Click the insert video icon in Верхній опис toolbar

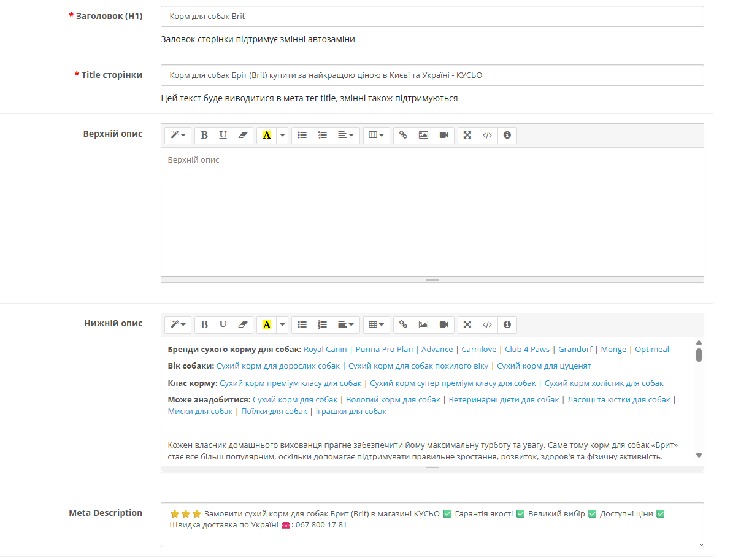[444, 135]
